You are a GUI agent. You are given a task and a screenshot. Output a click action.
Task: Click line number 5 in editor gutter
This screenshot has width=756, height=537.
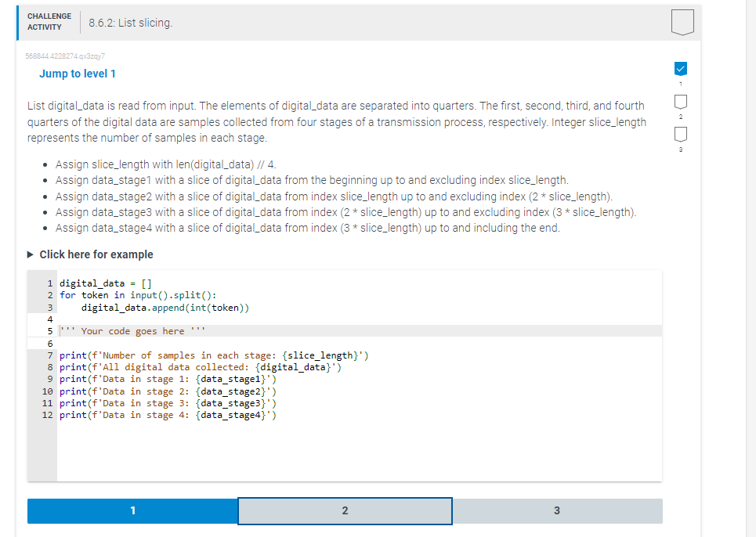coord(49,331)
